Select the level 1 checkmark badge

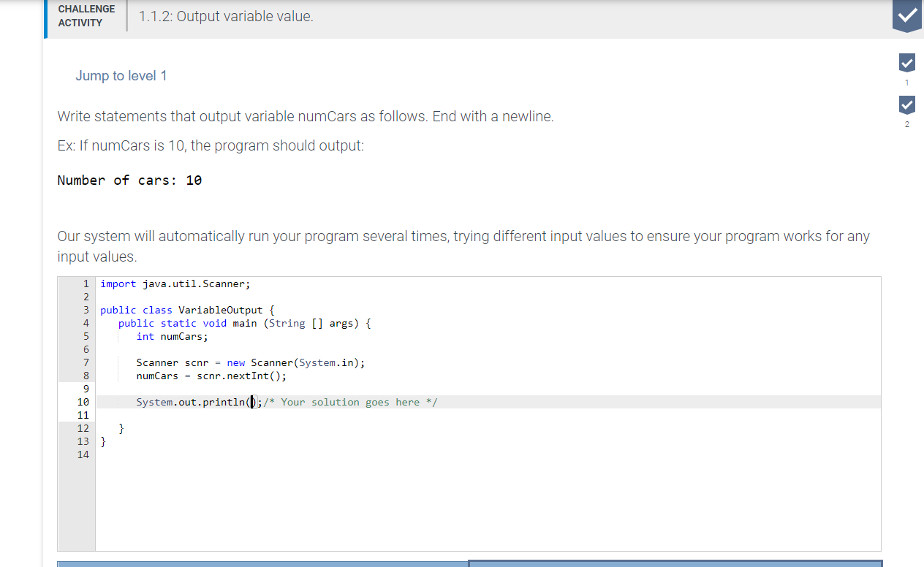pyautogui.click(x=906, y=63)
